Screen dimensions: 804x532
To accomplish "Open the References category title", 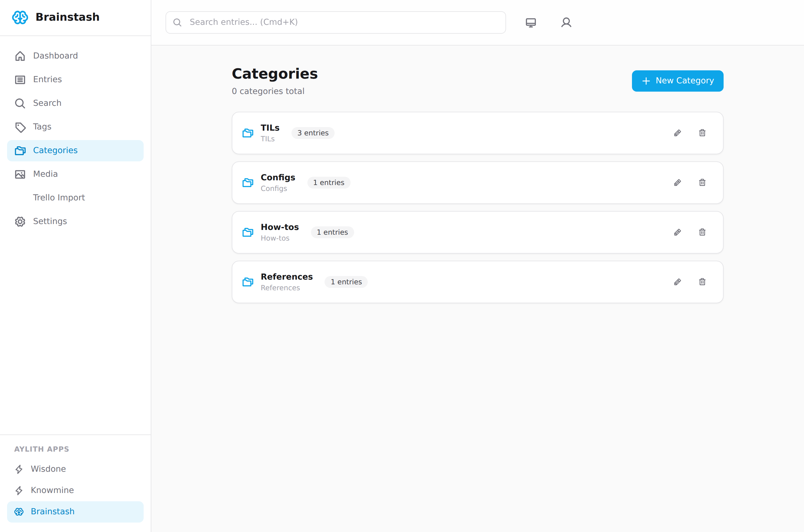I will [x=287, y=277].
